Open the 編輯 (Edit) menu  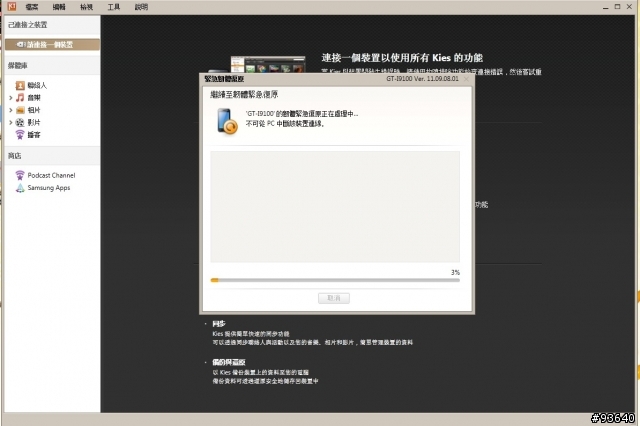click(x=59, y=7)
